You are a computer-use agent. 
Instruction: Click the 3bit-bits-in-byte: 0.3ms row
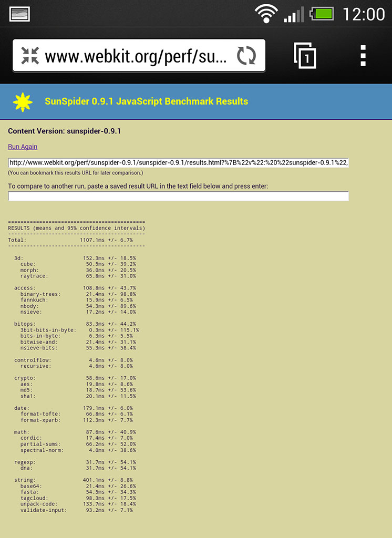coord(80,330)
